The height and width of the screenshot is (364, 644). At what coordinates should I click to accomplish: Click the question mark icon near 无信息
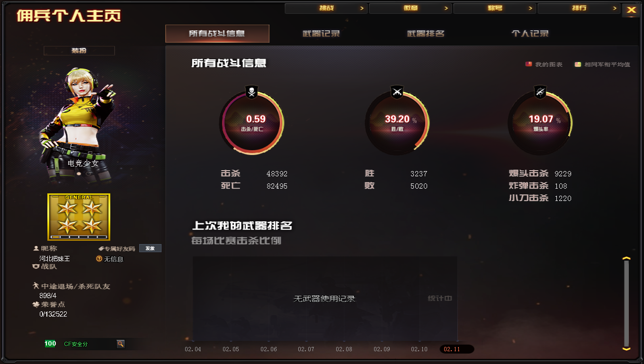click(x=99, y=259)
